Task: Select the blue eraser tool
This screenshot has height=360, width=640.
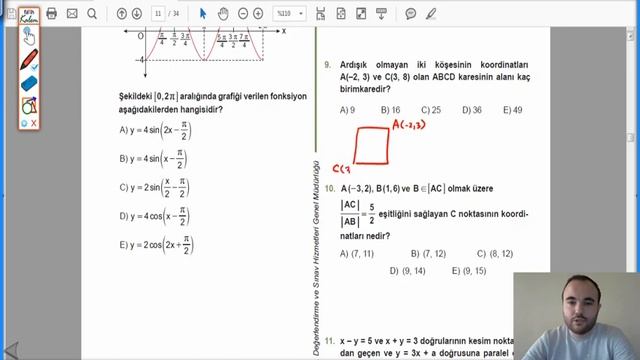Action: (29, 84)
